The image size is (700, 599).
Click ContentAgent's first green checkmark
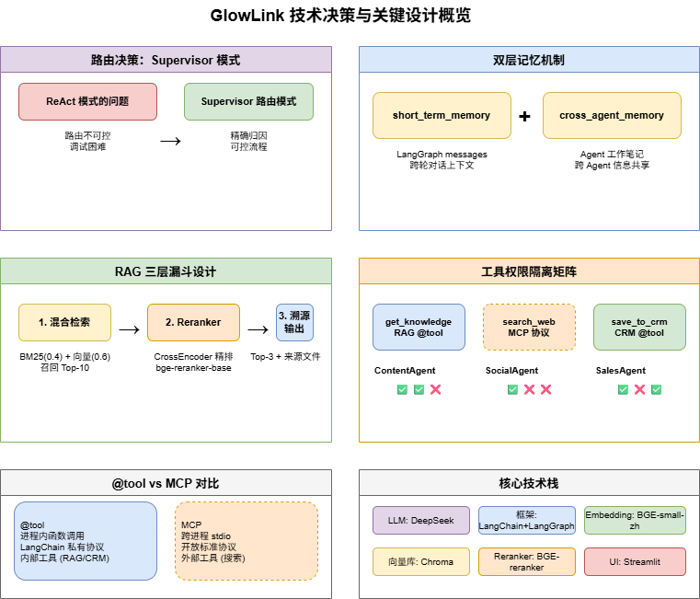(402, 389)
